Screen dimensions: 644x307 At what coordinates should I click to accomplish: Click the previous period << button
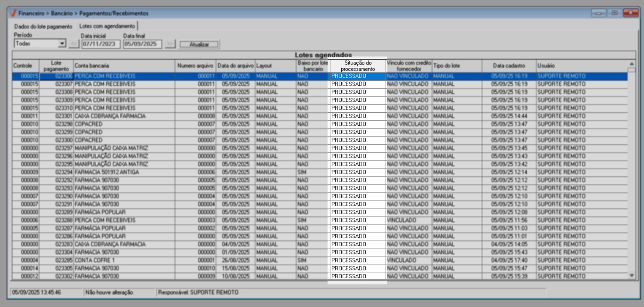(x=74, y=44)
